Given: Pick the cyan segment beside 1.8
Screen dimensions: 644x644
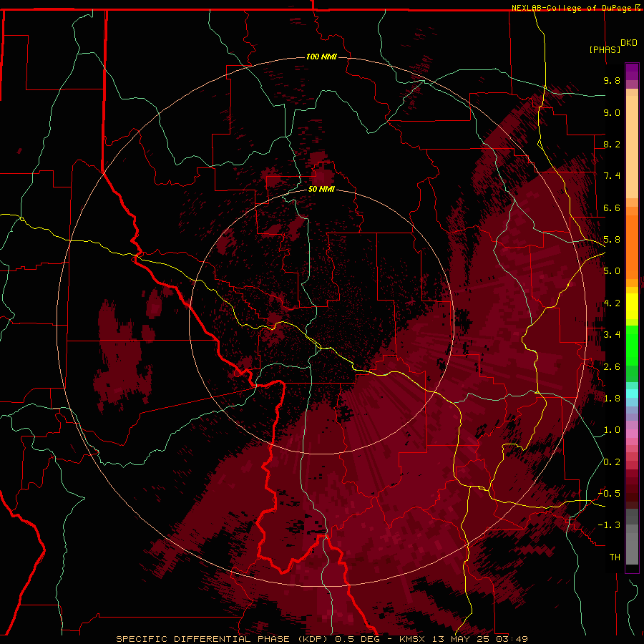Looking at the screenshot, I should pos(632,394).
